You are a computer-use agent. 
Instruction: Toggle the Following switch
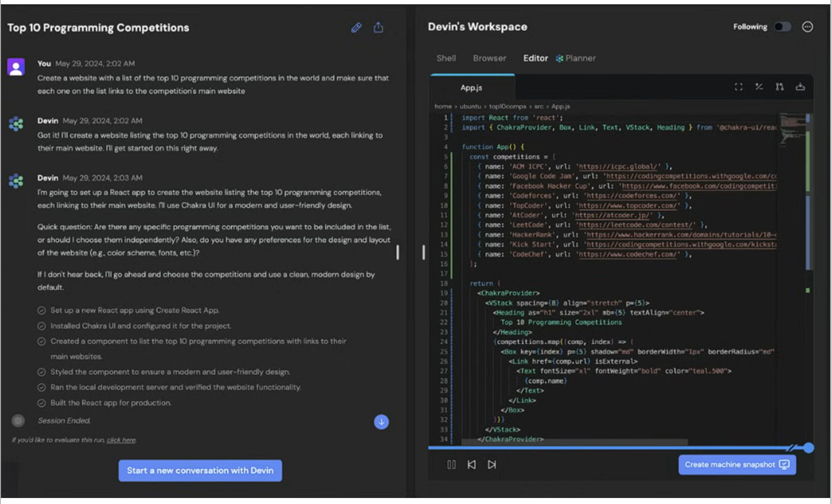[782, 27]
